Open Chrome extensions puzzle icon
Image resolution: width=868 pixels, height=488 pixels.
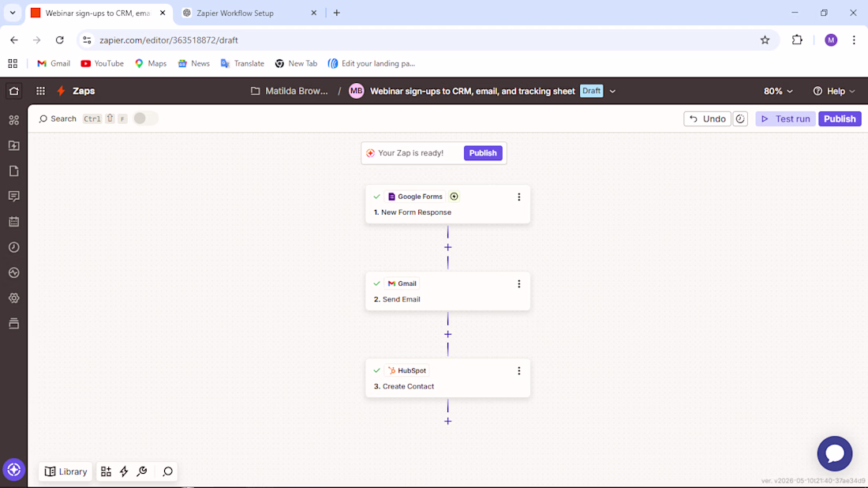[x=797, y=40]
